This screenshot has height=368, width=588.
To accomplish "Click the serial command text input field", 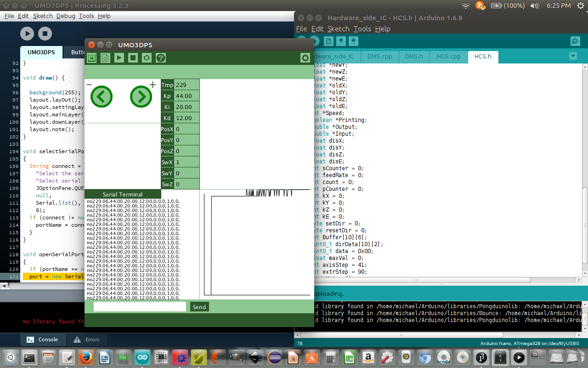I will pyautogui.click(x=140, y=307).
